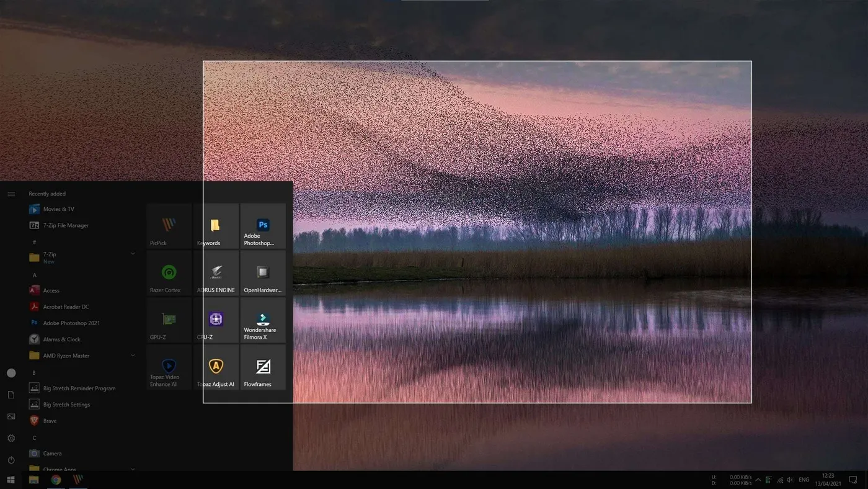868x489 pixels.
Task: Click the green security tray icon
Action: pos(769,480)
